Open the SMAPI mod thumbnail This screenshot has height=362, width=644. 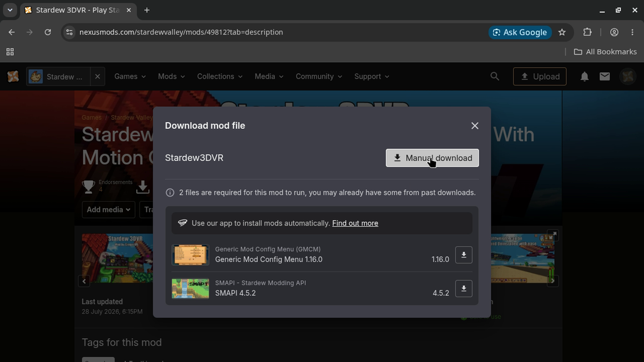[190, 288]
